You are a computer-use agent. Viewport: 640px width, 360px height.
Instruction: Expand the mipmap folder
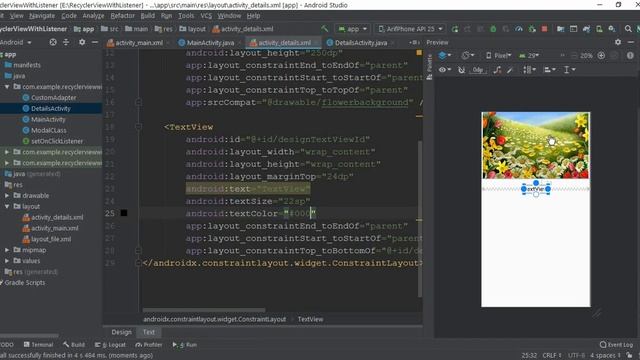7,250
